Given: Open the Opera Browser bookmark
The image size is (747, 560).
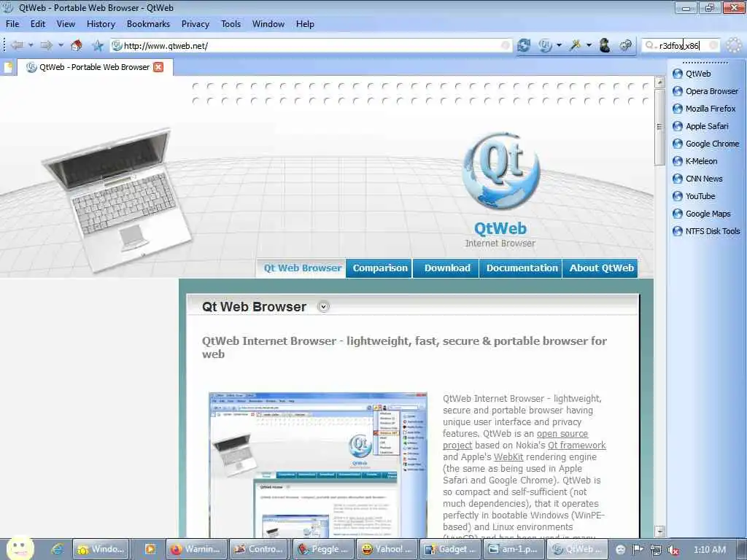Looking at the screenshot, I should tap(705, 91).
